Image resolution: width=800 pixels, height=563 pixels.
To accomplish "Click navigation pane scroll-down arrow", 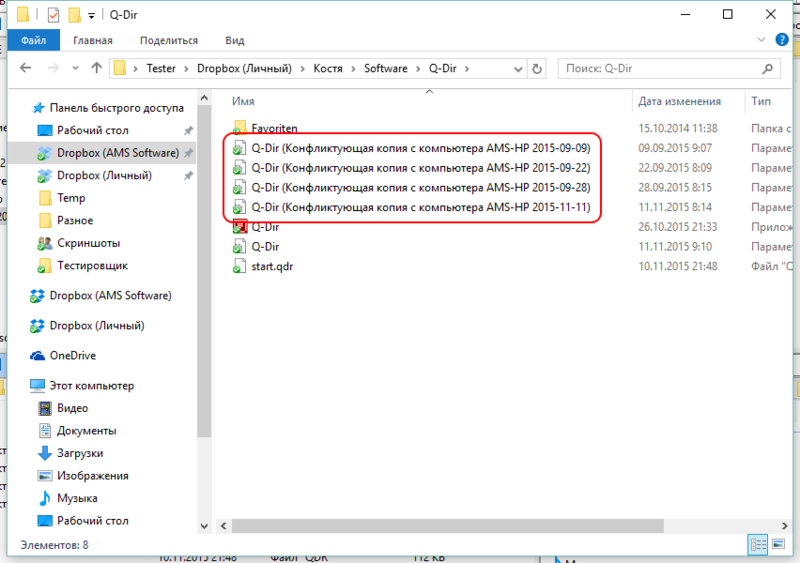I will [x=204, y=526].
